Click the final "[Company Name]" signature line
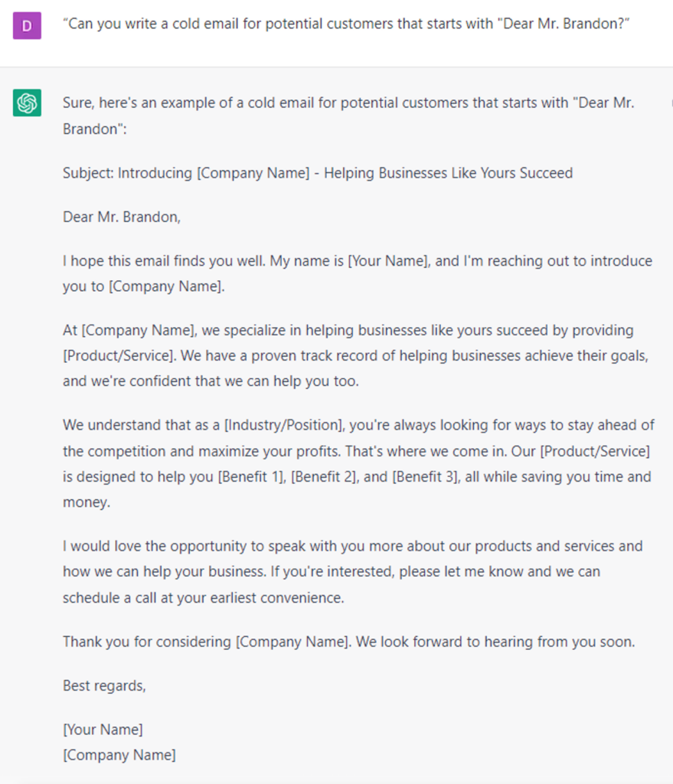Screen dimensions: 673x784 click(119, 755)
